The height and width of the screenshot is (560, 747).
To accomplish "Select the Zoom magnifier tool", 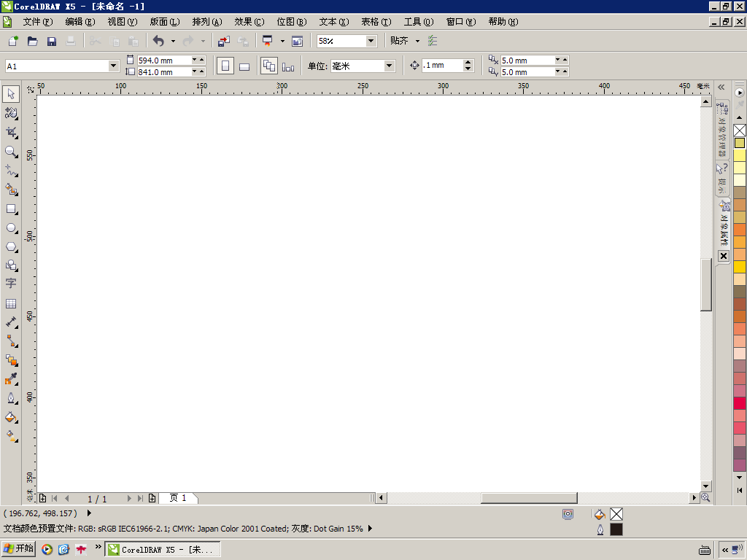I will click(11, 152).
